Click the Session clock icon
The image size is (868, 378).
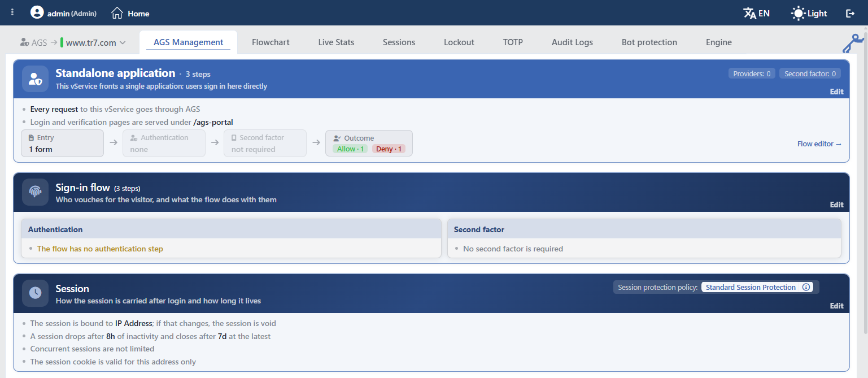click(35, 293)
